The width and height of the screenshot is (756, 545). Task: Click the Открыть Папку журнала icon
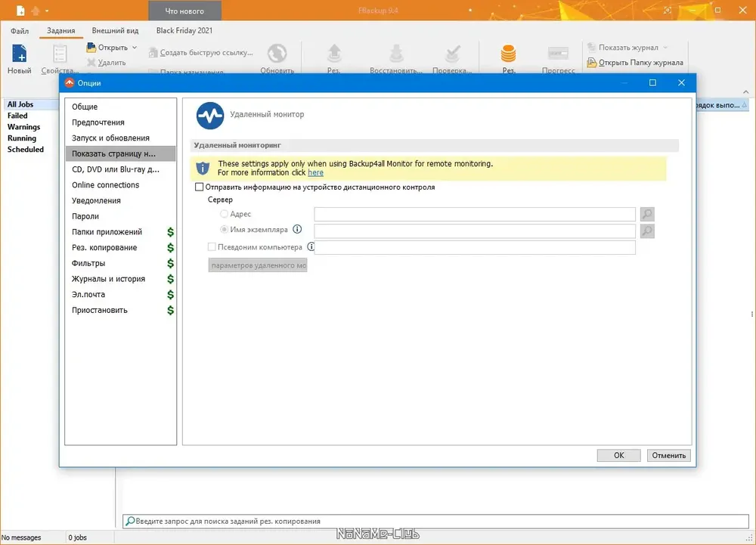coord(592,62)
